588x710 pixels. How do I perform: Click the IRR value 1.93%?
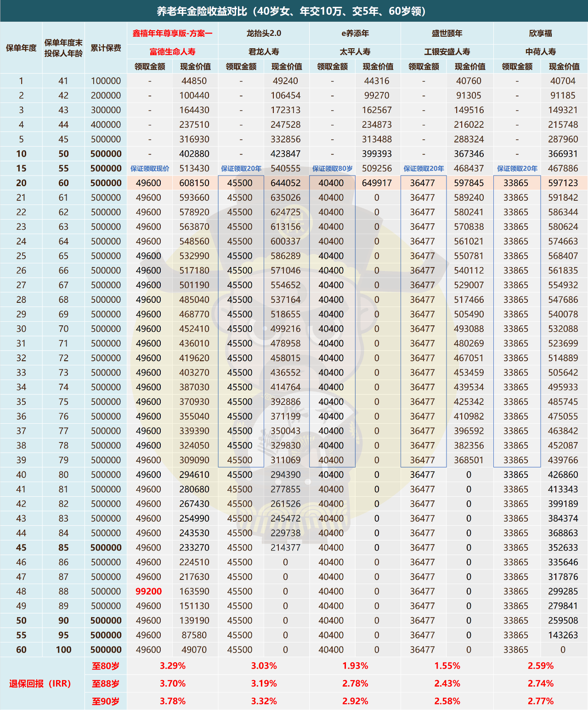[355, 666]
